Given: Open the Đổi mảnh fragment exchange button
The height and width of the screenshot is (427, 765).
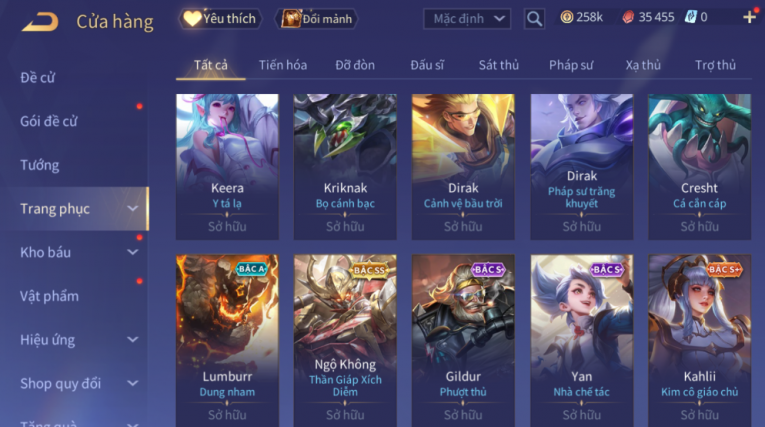Looking at the screenshot, I should click(317, 19).
